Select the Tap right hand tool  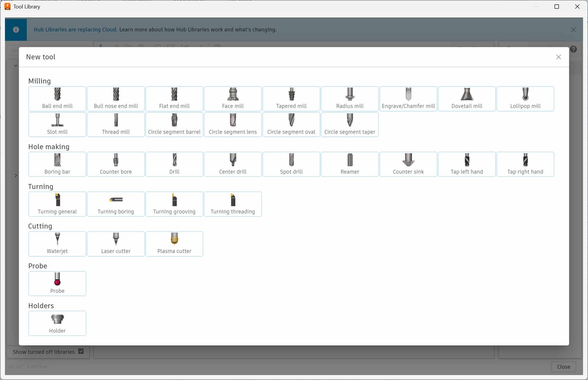click(525, 164)
